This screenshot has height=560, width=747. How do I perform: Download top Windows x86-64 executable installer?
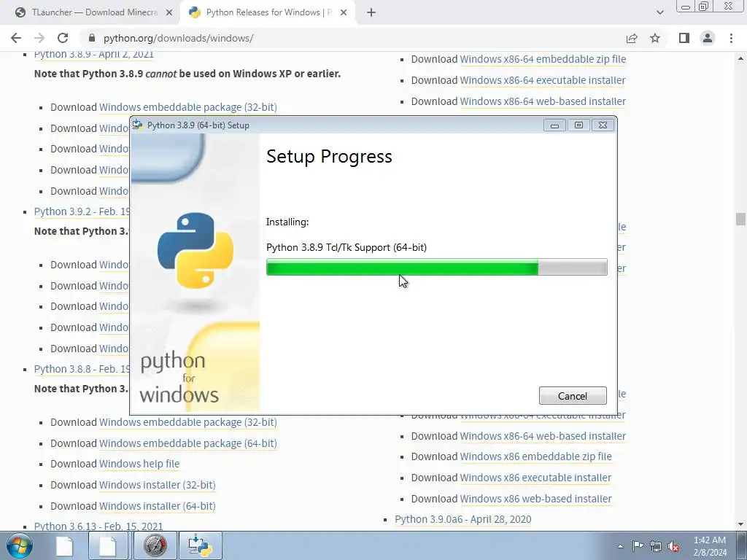point(543,80)
